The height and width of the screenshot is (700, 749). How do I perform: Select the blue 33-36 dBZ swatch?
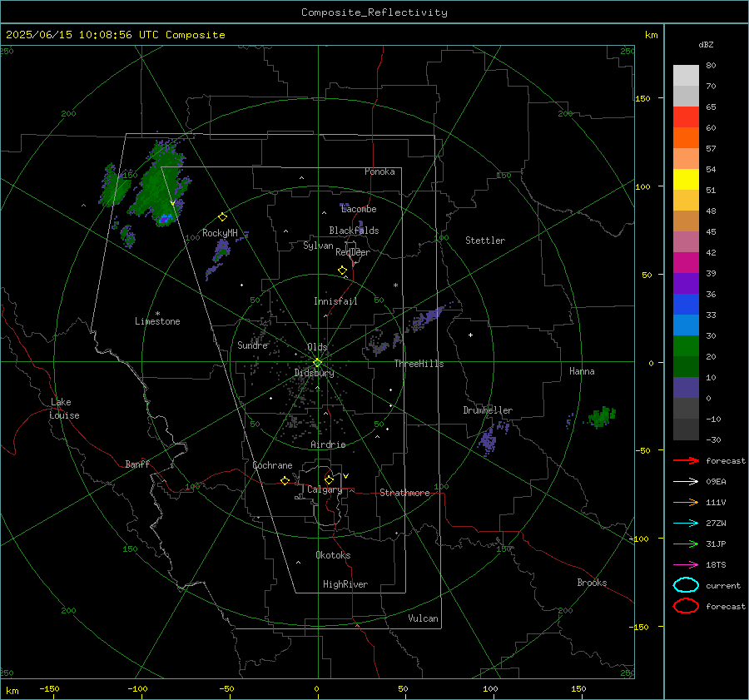click(686, 305)
